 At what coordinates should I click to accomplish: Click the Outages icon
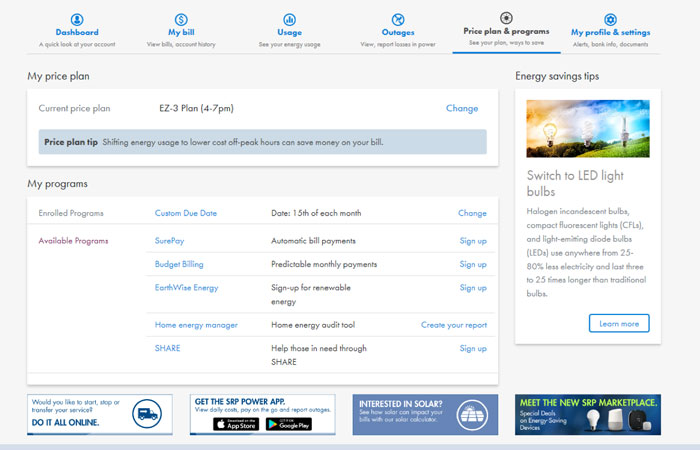point(398,20)
